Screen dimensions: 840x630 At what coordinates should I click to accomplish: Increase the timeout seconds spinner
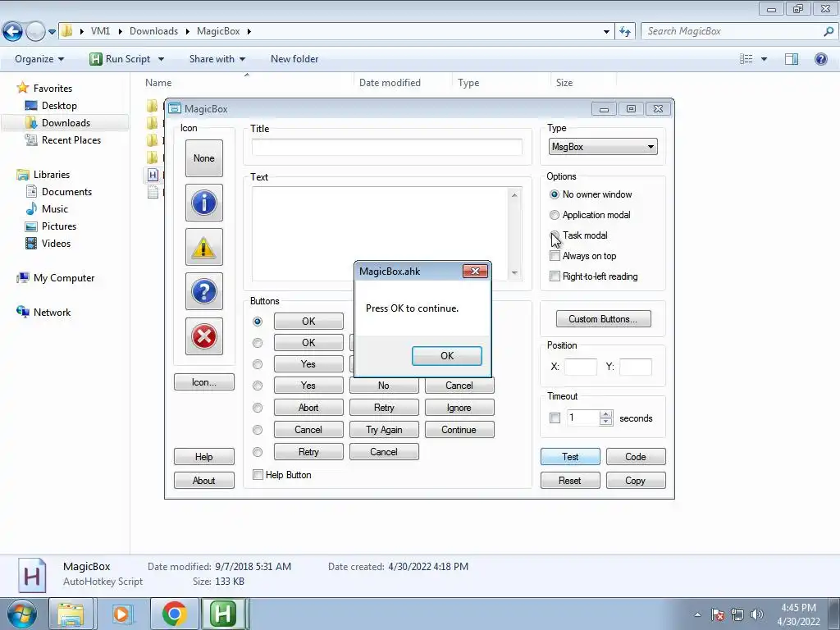tap(606, 414)
